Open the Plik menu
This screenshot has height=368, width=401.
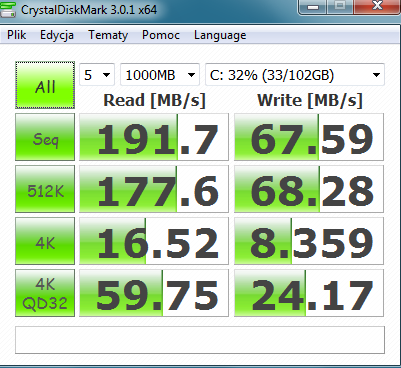pos(17,35)
